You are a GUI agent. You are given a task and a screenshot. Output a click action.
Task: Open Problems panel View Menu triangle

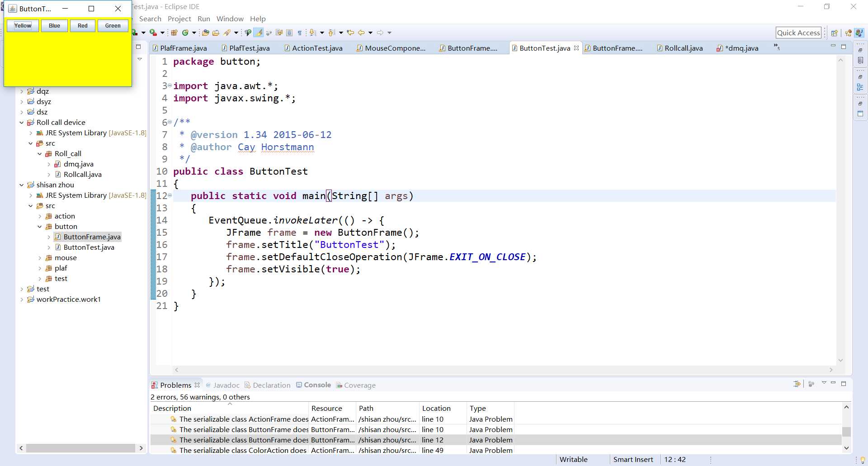click(x=824, y=383)
